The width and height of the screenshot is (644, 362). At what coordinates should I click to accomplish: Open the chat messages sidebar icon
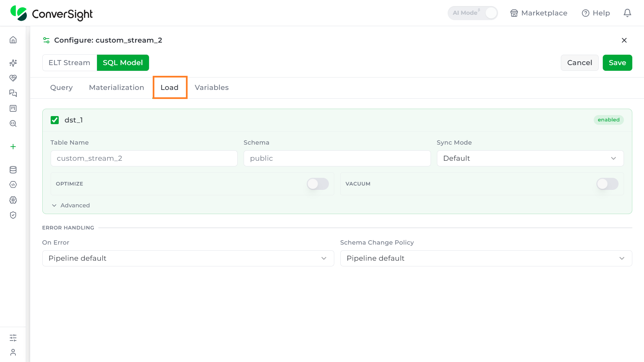[x=13, y=93]
